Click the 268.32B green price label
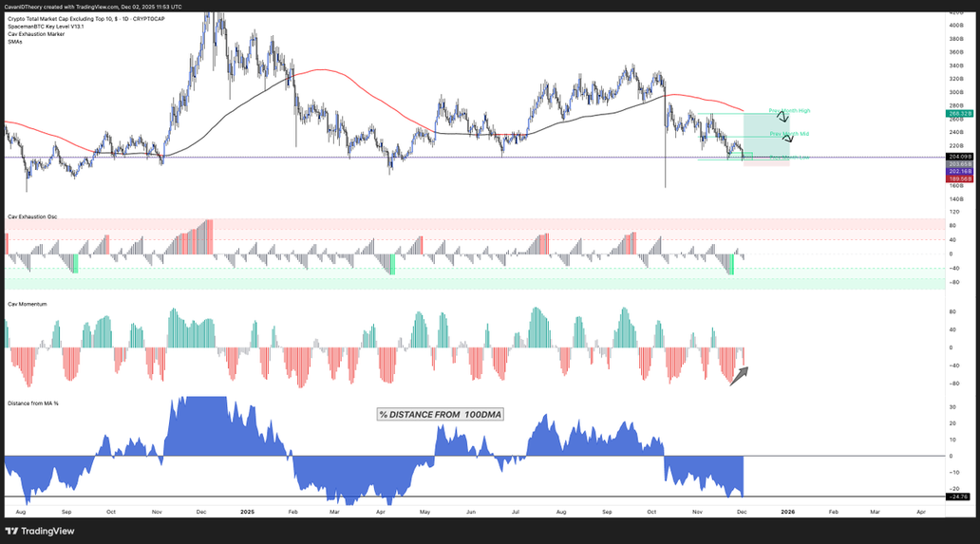Viewport: 980px width, 544px height. pyautogui.click(x=957, y=114)
